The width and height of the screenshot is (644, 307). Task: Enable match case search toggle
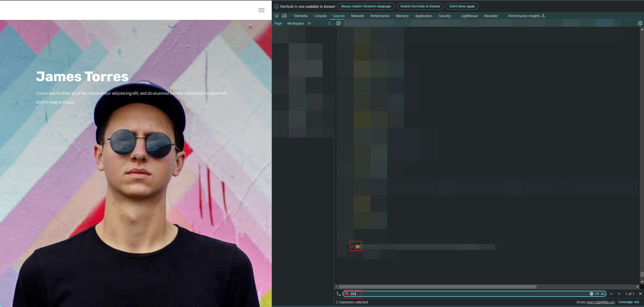click(x=603, y=294)
